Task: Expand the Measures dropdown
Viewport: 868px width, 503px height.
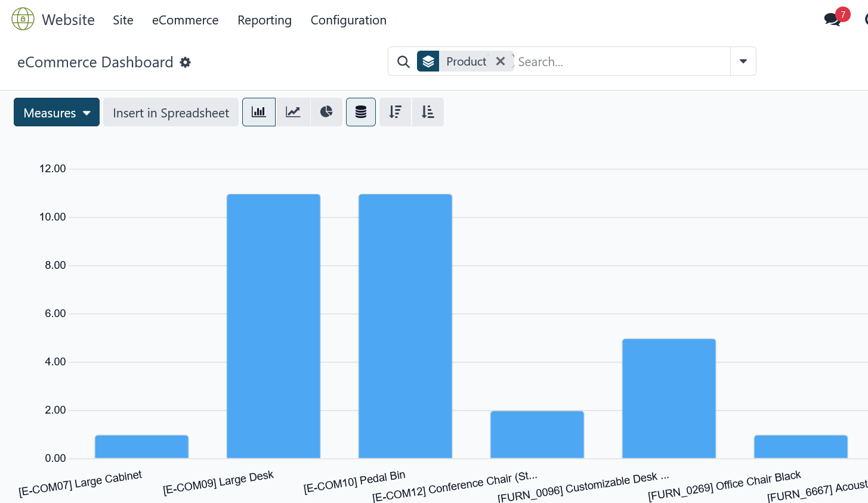Action: [x=57, y=113]
